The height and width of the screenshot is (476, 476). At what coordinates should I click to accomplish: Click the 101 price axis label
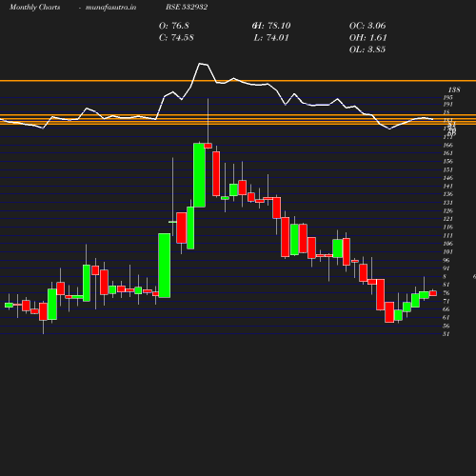click(x=448, y=252)
